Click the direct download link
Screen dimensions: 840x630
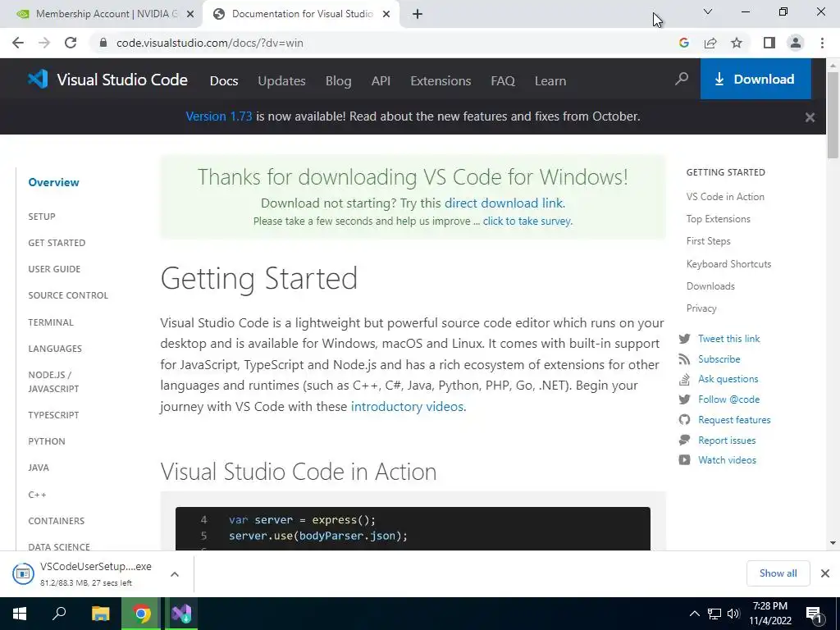[503, 203]
